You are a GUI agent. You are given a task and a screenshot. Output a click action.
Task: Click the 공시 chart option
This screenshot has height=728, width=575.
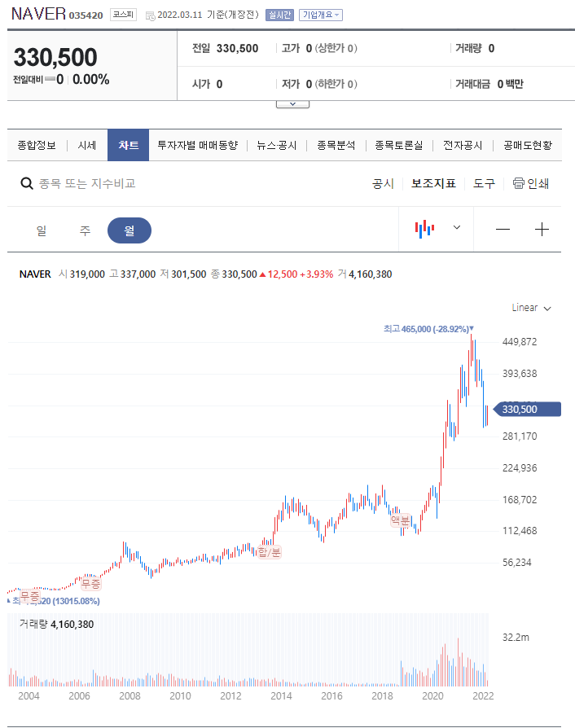click(383, 183)
